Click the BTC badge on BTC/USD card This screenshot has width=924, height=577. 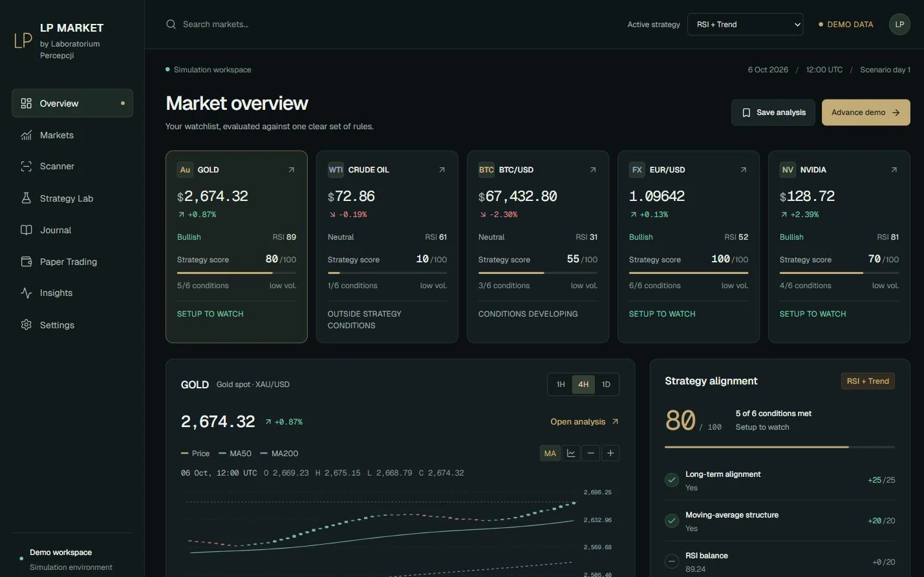[x=486, y=170]
